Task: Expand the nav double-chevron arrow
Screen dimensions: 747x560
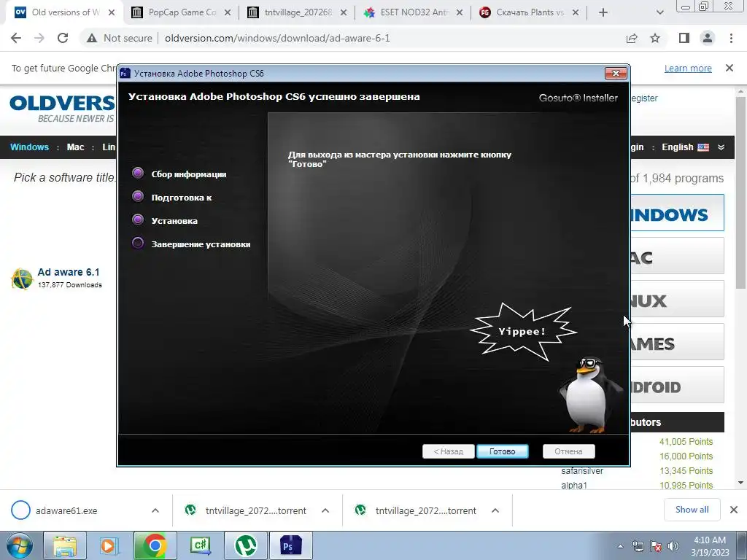Action: click(x=721, y=147)
